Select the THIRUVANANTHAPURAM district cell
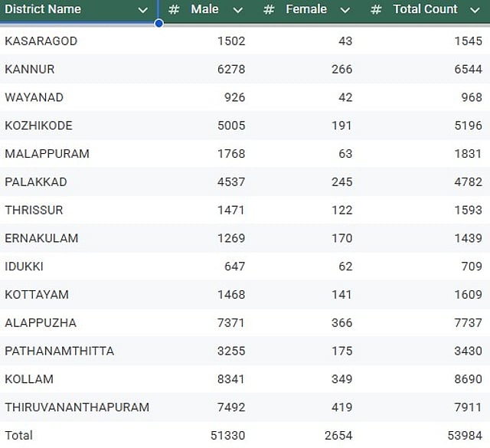 [x=77, y=407]
